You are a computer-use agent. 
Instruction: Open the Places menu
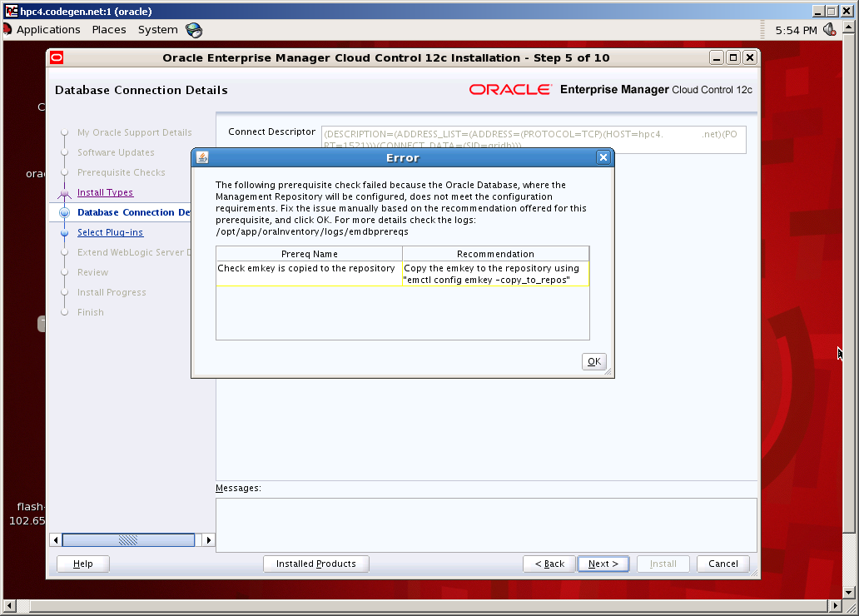click(108, 29)
